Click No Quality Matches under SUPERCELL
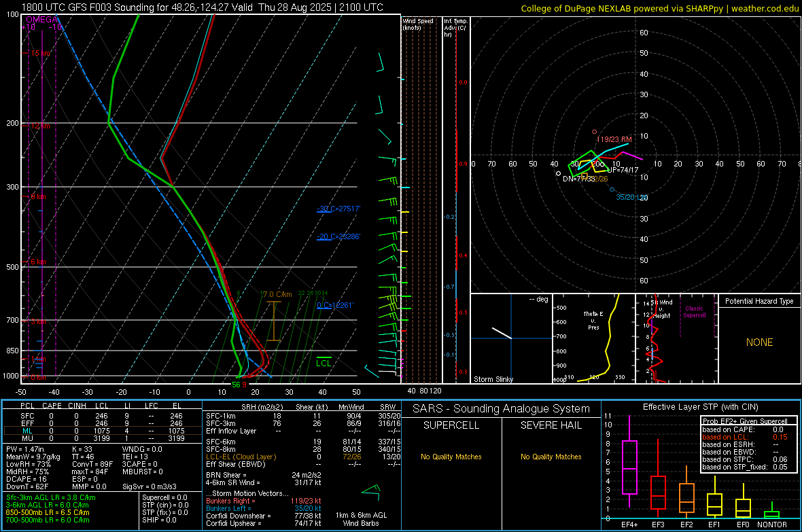 [x=451, y=457]
